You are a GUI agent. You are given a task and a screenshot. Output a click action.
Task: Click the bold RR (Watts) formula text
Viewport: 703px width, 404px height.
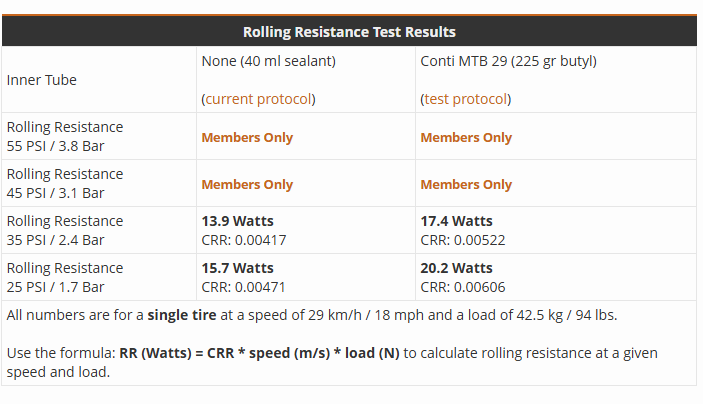pyautogui.click(x=259, y=353)
